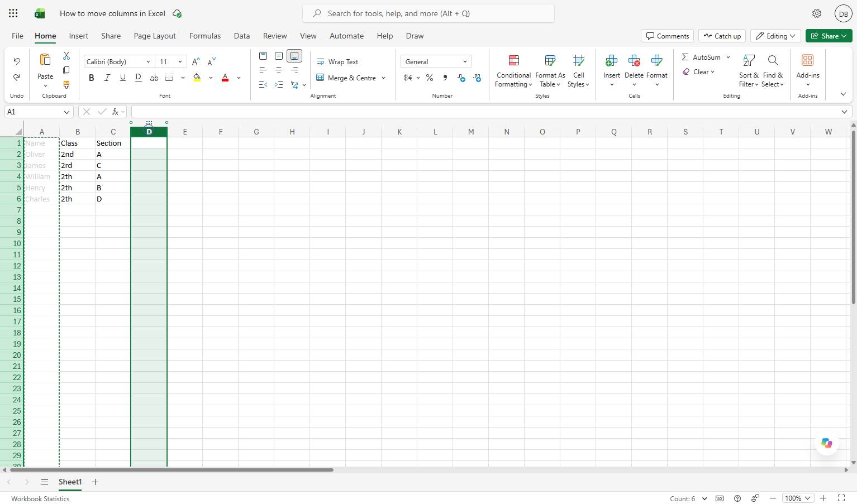Expand the Sort & Filter dropdown
The height and width of the screenshot is (504, 857).
tap(749, 71)
